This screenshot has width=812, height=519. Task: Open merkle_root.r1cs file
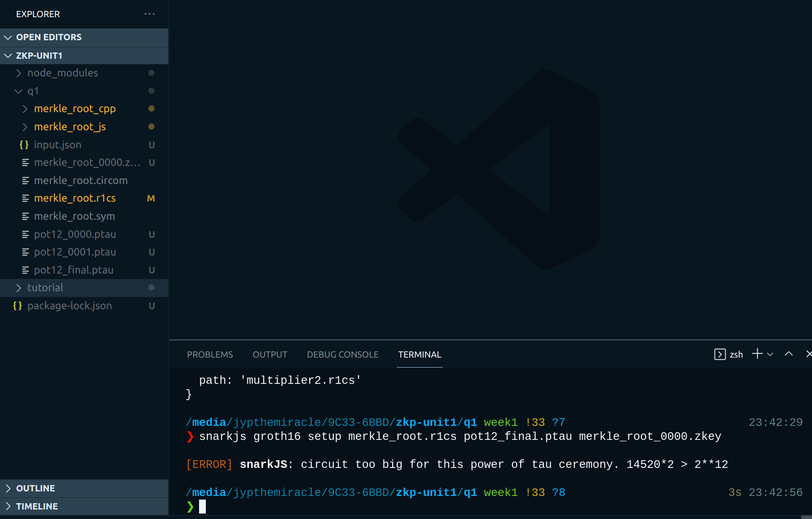(84, 198)
